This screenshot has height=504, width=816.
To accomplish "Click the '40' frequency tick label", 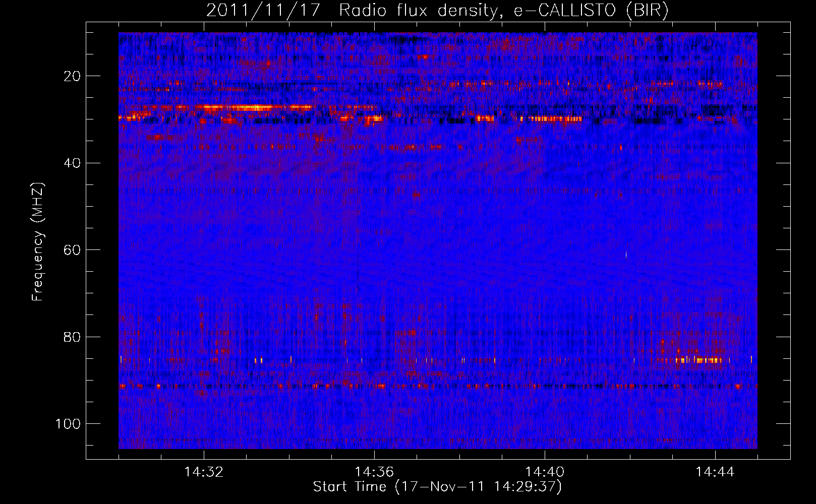I will pos(73,163).
